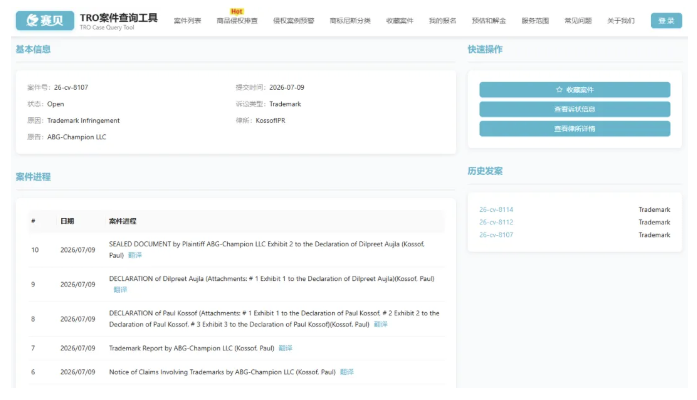
Task: Click the submission date 2026-07-09 value
Action: 287,88
